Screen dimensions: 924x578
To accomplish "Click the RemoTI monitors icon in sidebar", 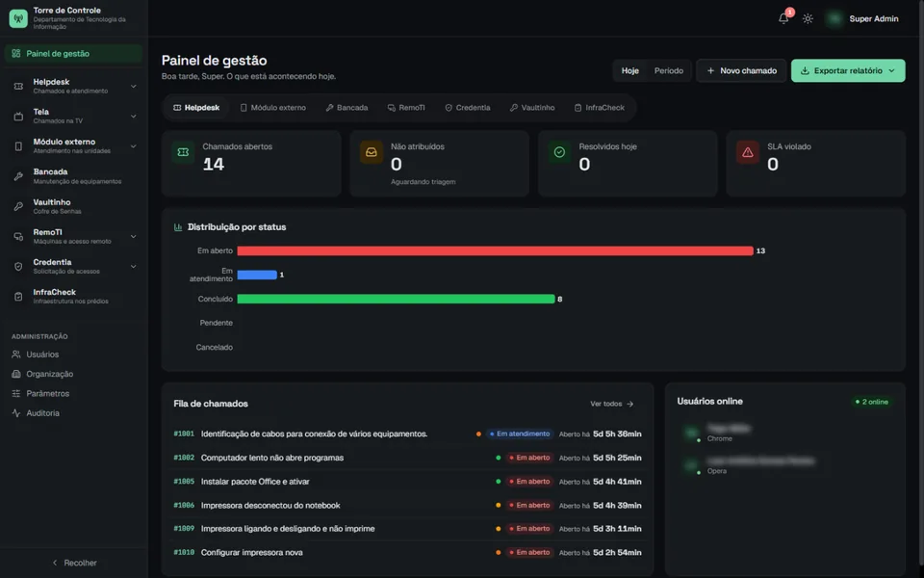I will [18, 237].
